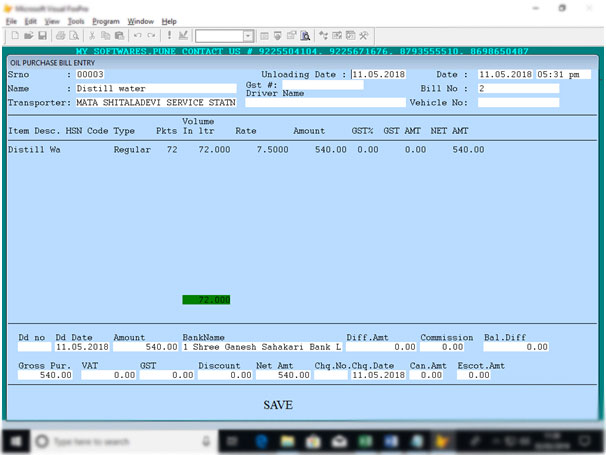Open the File menu
This screenshot has width=606, height=455.
pos(11,21)
